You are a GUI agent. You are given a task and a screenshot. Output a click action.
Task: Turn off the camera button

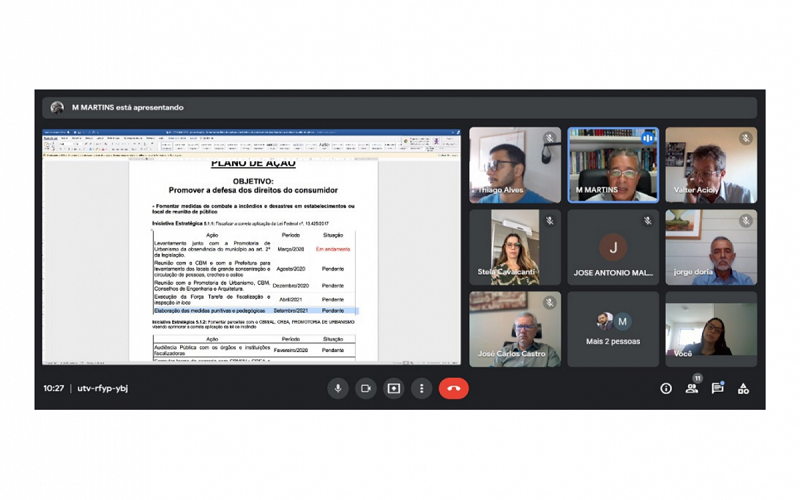(x=366, y=389)
